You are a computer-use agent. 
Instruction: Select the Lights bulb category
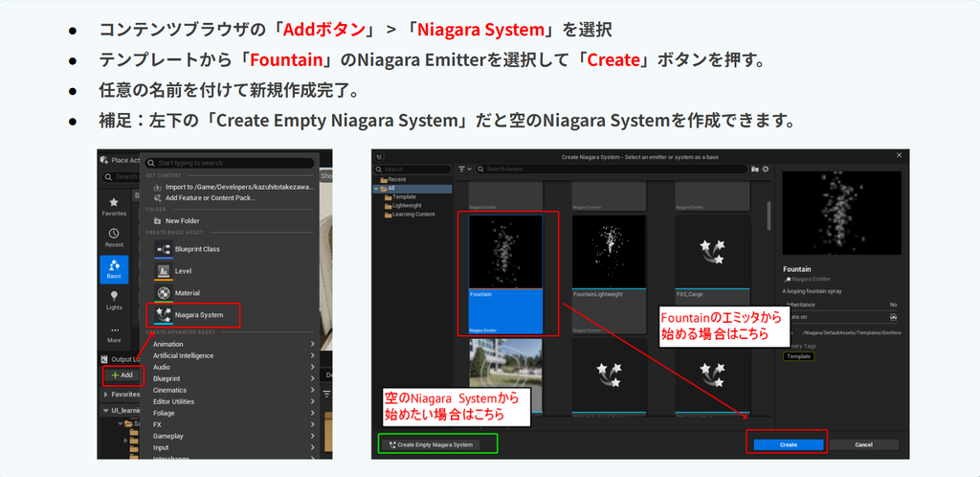point(114,300)
